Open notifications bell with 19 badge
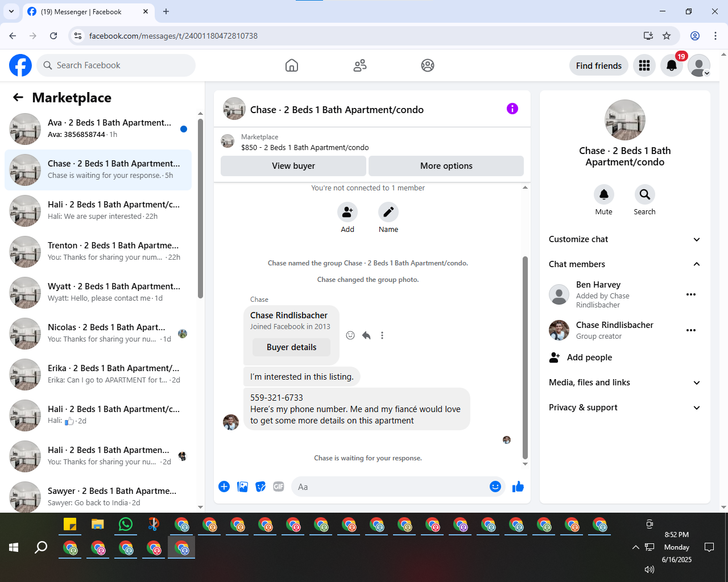Viewport: 728px width, 582px height. [x=672, y=65]
